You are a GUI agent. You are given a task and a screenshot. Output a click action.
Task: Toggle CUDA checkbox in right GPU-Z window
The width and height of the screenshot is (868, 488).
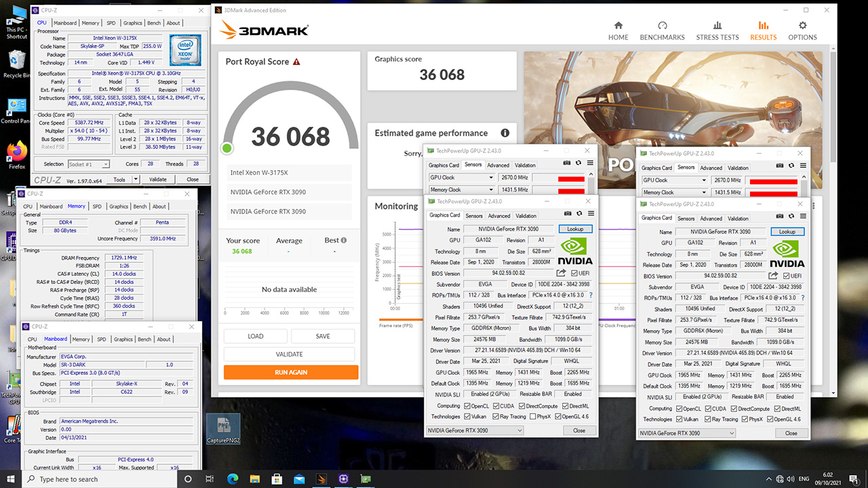click(x=709, y=409)
